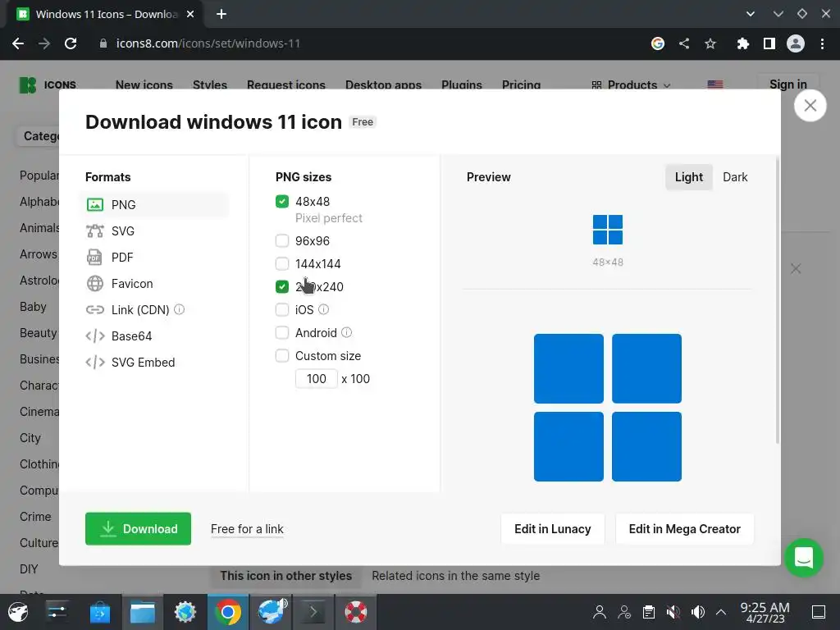Choose the SVG vector format icon
The image size is (840, 630).
[x=95, y=231]
